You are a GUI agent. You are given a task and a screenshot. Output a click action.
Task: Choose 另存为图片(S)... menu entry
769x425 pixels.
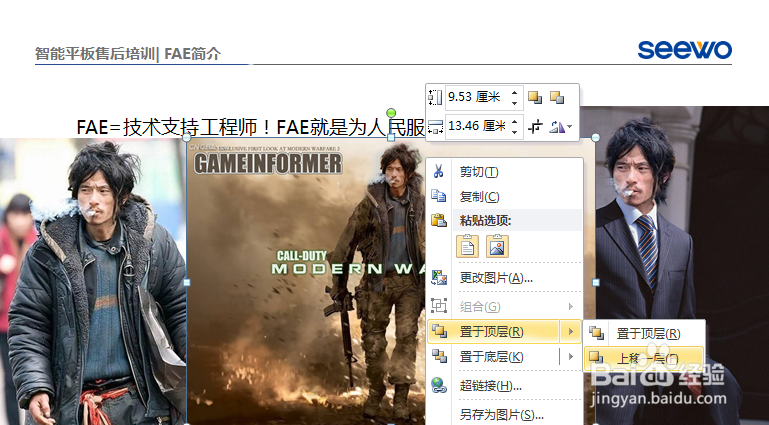click(x=505, y=415)
